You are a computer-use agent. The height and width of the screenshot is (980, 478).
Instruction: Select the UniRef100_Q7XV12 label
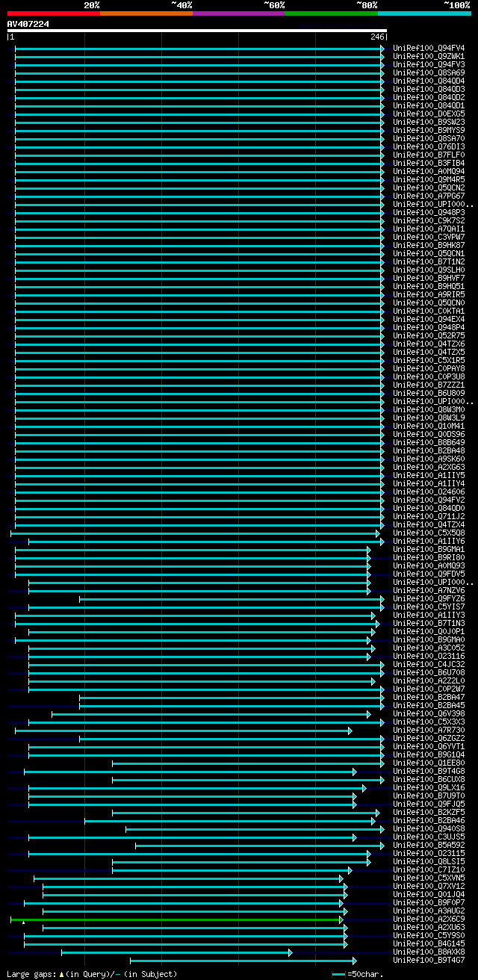click(x=429, y=887)
